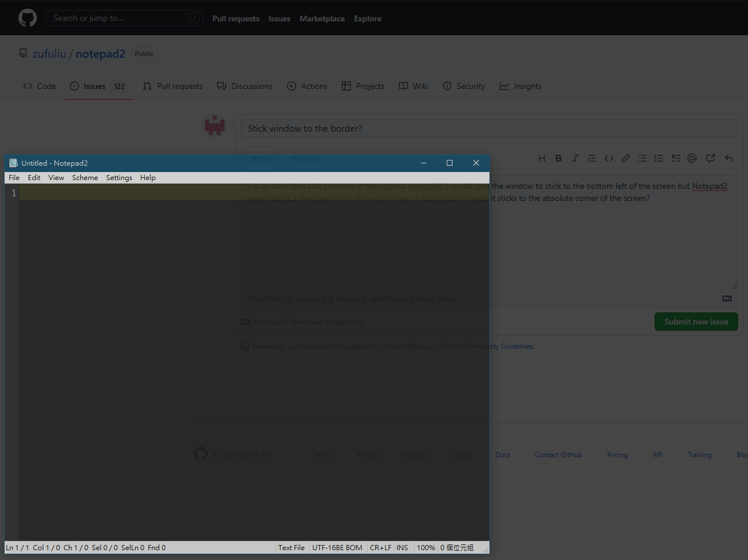Switch line endings via CR+LF indicator
The height and width of the screenshot is (560, 748).
click(380, 547)
